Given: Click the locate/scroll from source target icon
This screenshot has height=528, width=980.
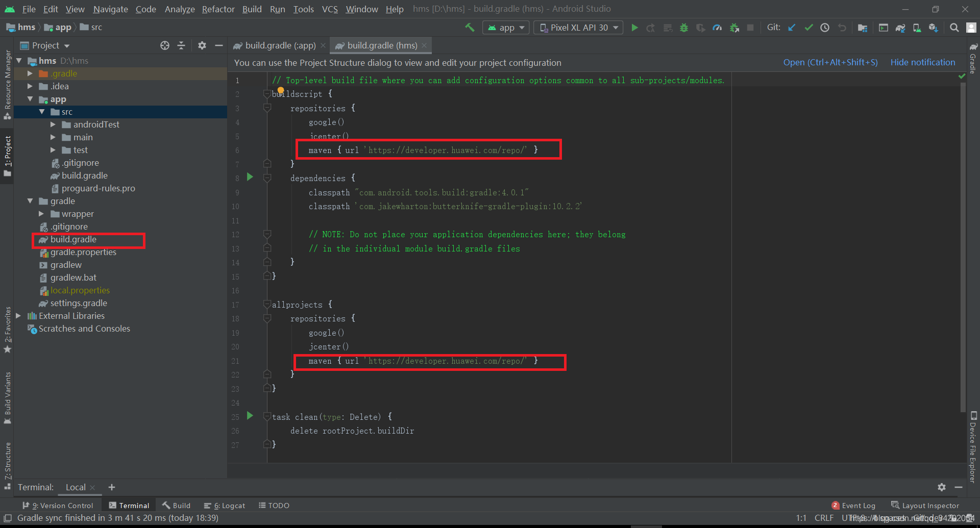Looking at the screenshot, I should (x=165, y=45).
